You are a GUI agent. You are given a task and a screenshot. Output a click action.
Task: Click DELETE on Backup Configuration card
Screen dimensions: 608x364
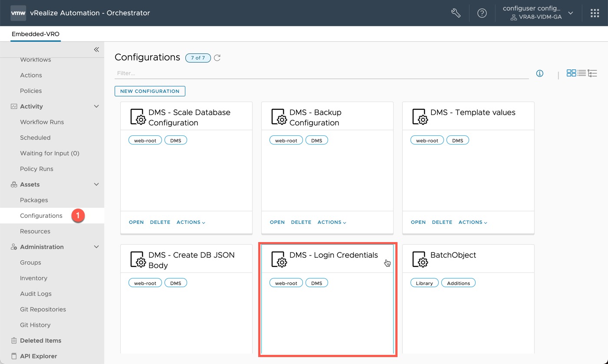point(301,222)
